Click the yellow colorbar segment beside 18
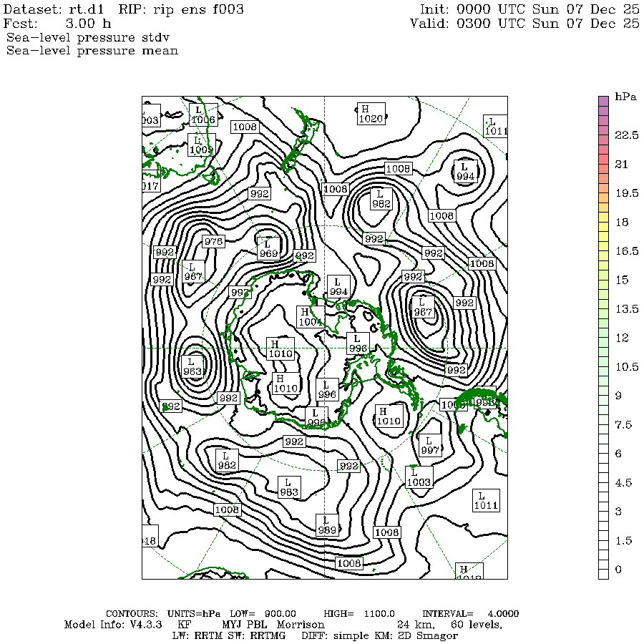 click(603, 226)
